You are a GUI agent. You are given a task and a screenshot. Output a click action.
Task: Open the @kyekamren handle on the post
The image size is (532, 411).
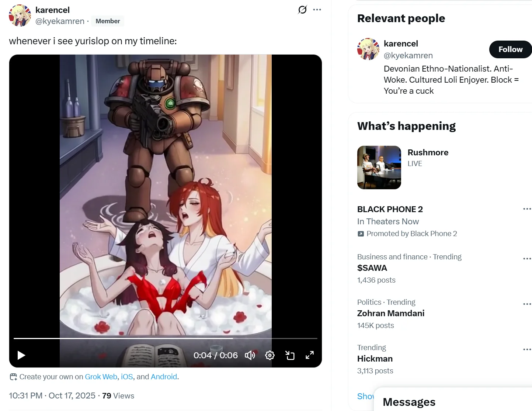60,21
